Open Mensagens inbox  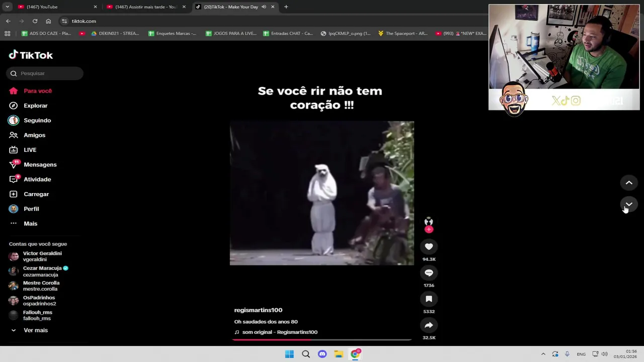pyautogui.click(x=33, y=164)
